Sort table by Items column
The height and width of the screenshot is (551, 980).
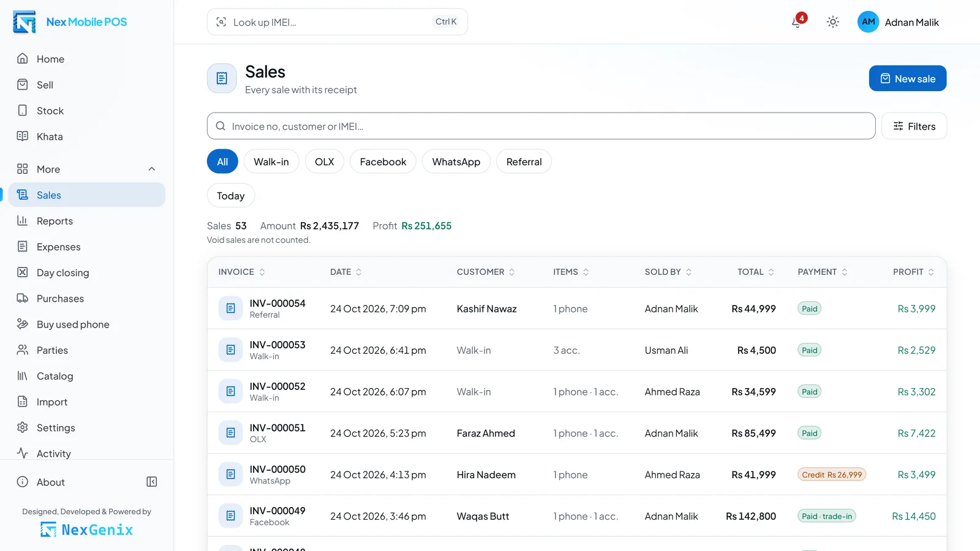tap(571, 272)
